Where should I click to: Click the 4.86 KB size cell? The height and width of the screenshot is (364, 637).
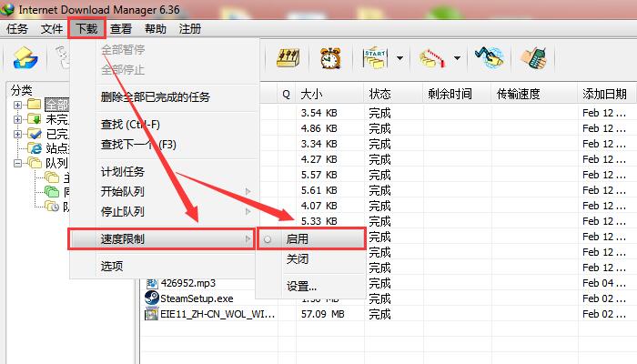click(x=318, y=128)
